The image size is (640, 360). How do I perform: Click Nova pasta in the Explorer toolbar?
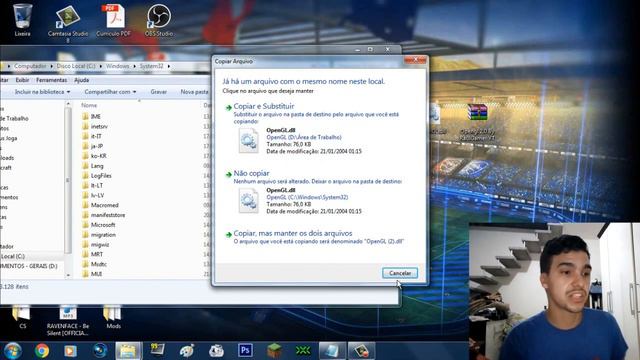[x=194, y=92]
